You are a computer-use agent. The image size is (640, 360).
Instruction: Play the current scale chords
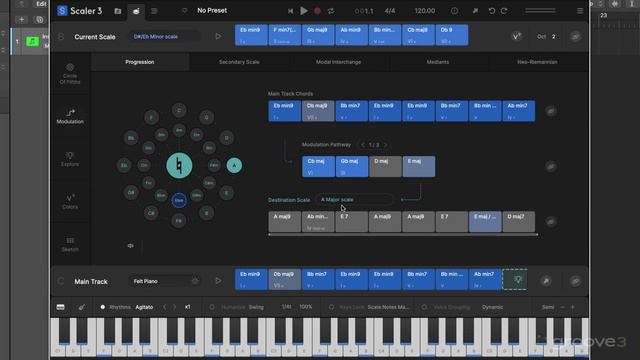(x=218, y=36)
